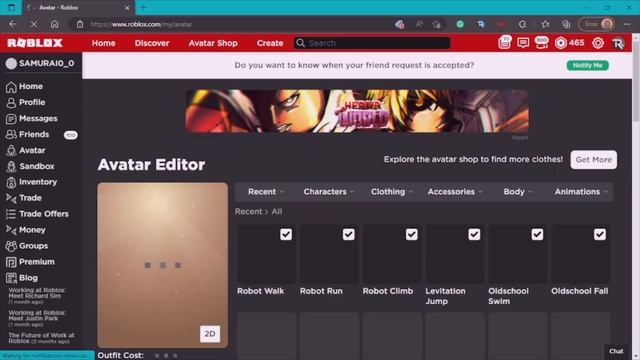The height and width of the screenshot is (360, 640).
Task: Go to Home in the top navigation
Action: [104, 43]
